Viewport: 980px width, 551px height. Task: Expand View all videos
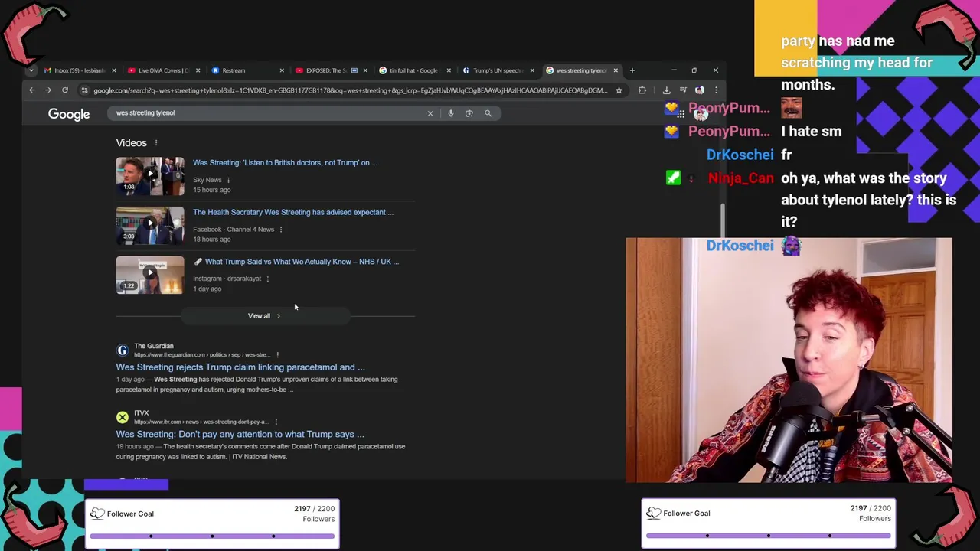coord(265,316)
